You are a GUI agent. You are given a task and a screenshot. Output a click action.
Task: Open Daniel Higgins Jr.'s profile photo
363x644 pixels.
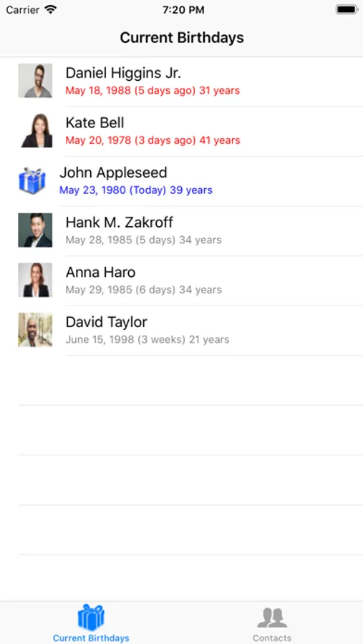click(35, 80)
